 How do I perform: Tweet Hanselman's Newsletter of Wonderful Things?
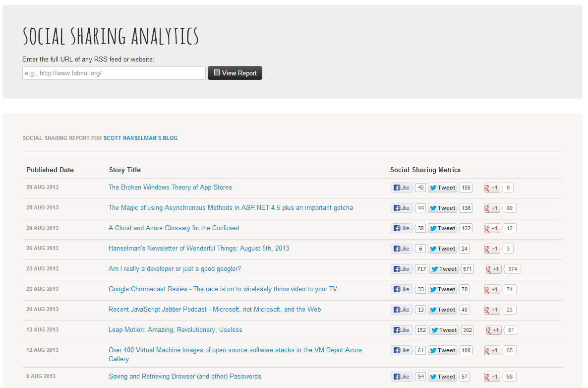443,249
